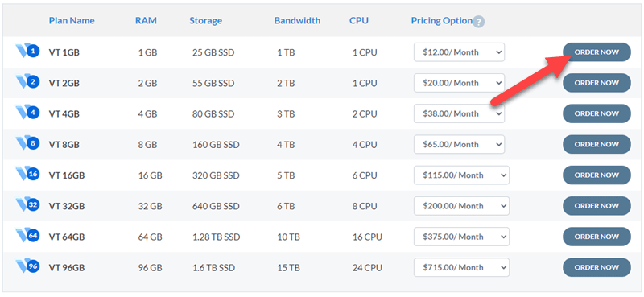Expand the $38.00/Month pricing dropdown
The height and width of the screenshot is (297, 644).
coord(459,113)
